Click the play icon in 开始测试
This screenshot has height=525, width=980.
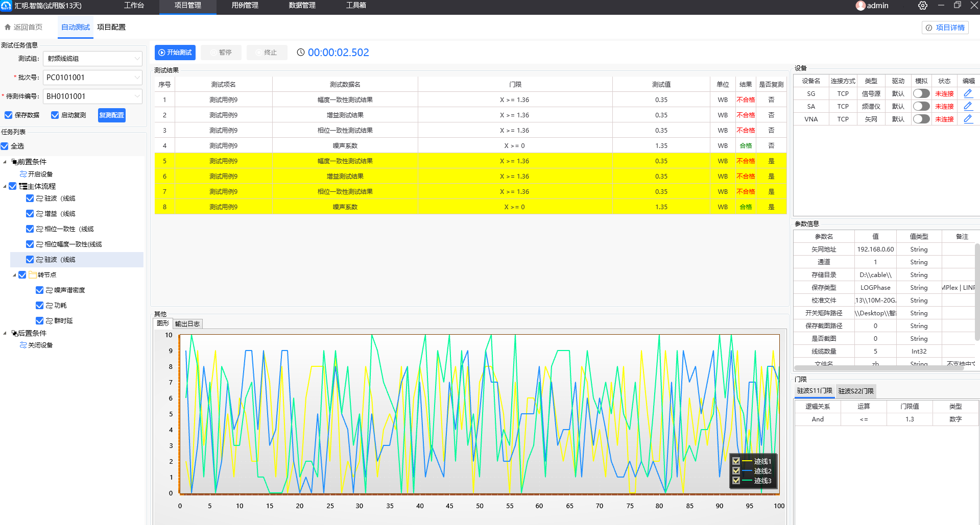pos(162,53)
